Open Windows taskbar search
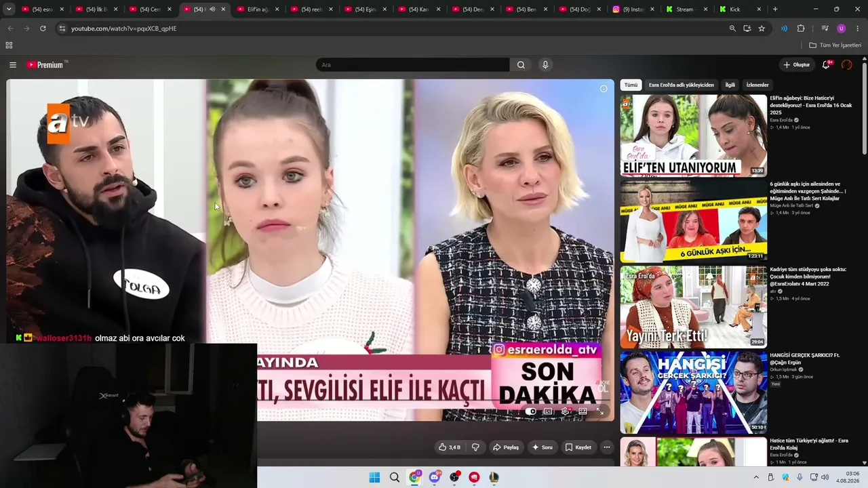 (394, 478)
